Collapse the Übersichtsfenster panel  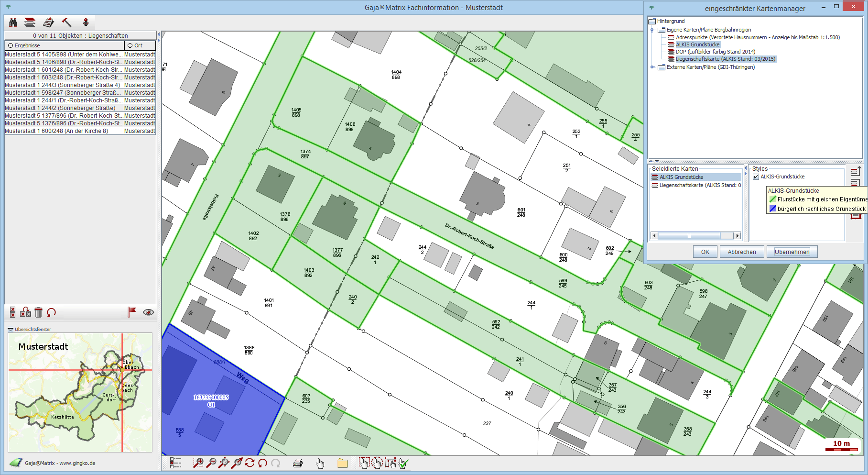(11, 330)
